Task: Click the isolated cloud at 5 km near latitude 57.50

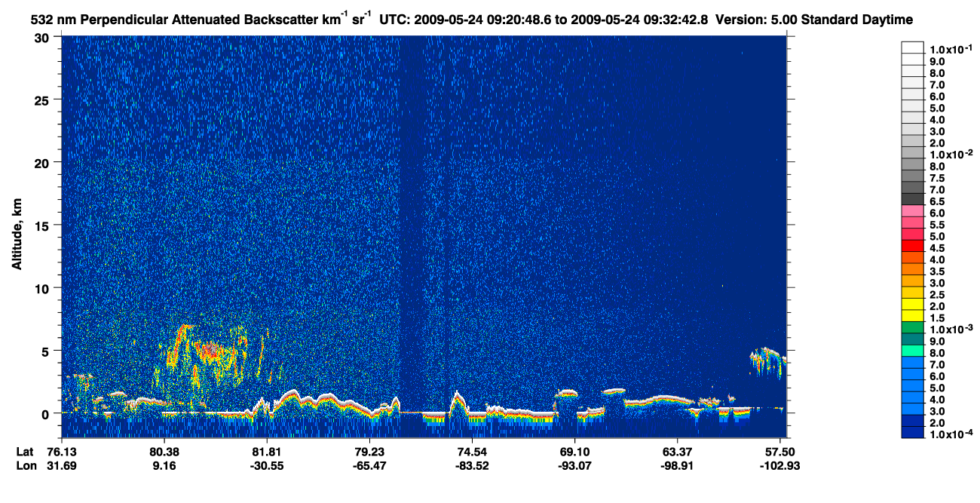Action: tap(768, 360)
